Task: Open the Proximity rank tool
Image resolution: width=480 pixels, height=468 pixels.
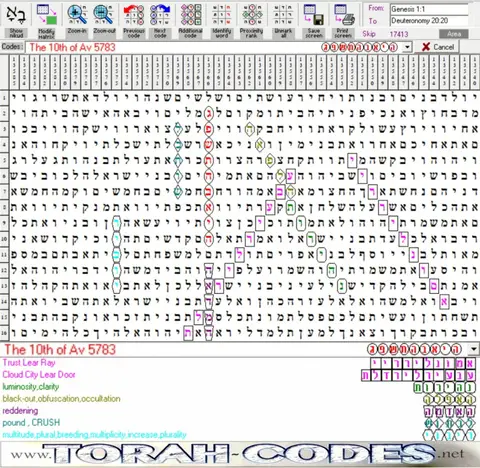Action: pos(251,21)
